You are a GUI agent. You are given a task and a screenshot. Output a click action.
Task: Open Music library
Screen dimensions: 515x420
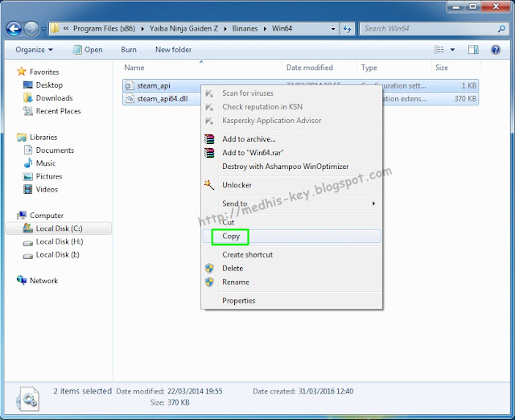point(39,163)
